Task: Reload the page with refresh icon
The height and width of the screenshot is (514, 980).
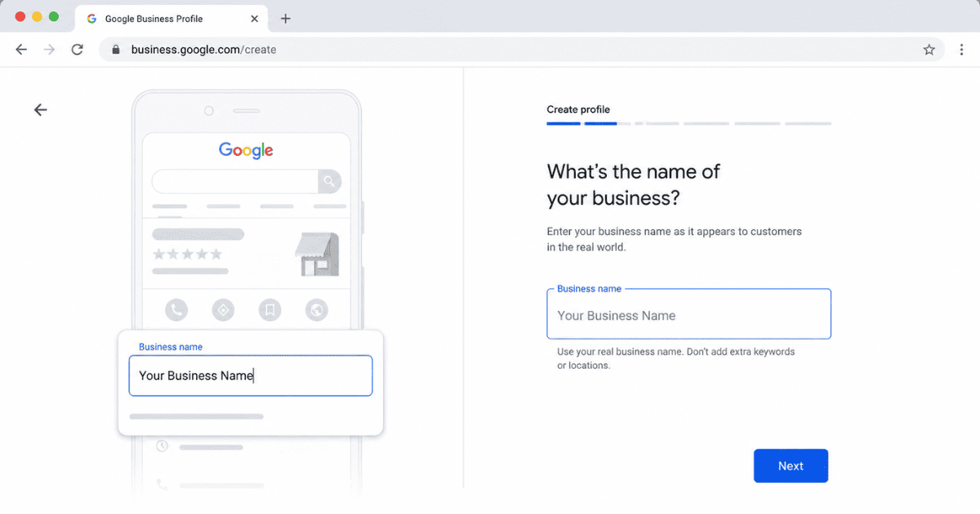Action: pos(78,50)
